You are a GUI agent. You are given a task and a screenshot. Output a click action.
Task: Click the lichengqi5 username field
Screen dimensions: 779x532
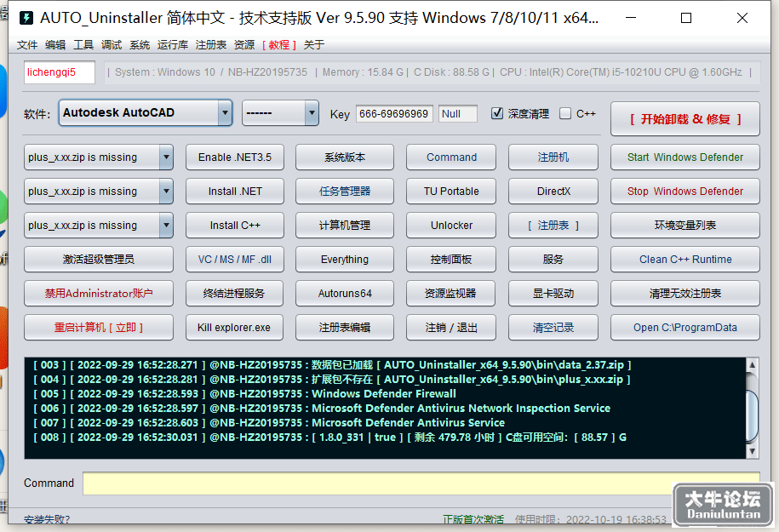(x=59, y=72)
